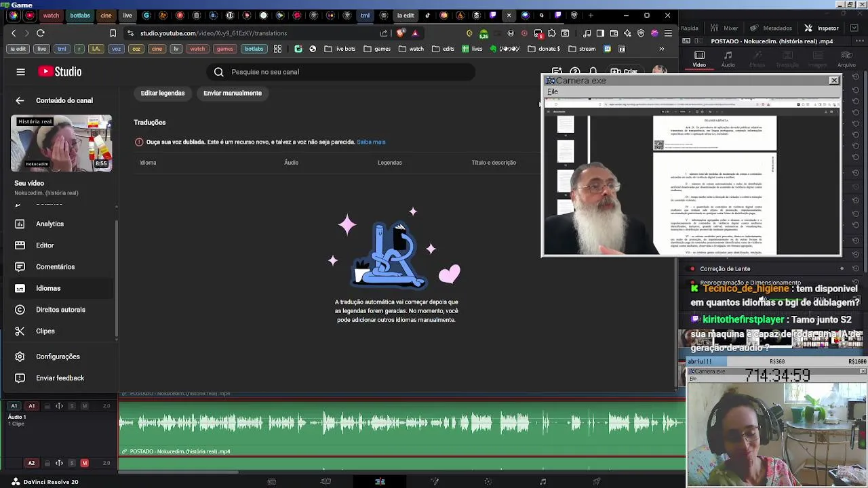
Task: Open the File menu in Camera.exe
Action: (553, 91)
